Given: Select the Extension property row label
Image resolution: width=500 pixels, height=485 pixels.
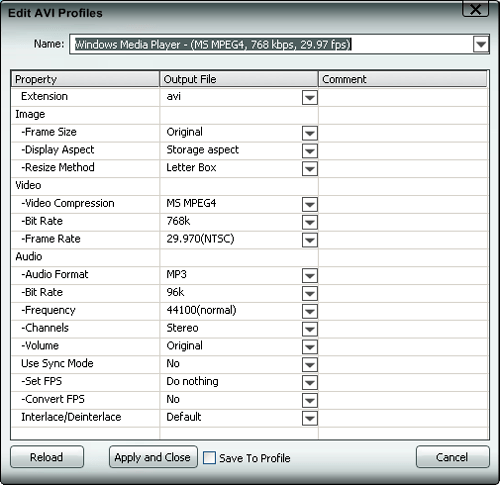Looking at the screenshot, I should click(44, 96).
